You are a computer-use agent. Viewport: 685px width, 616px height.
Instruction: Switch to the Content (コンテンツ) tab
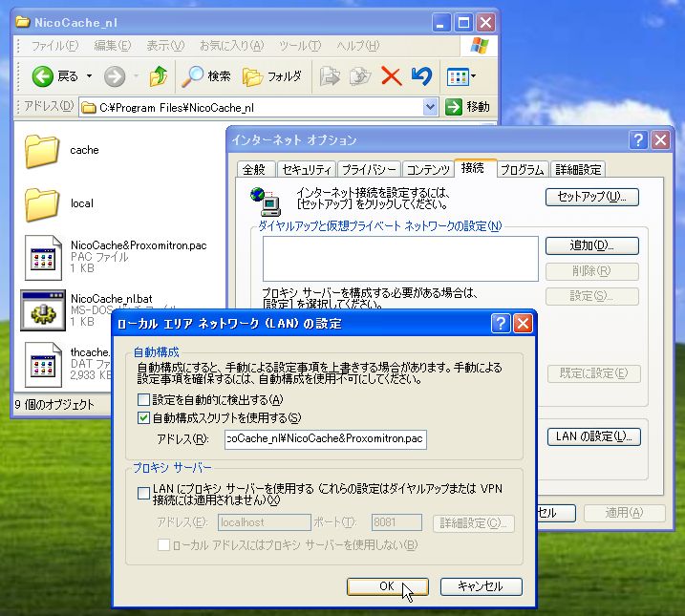coord(428,169)
